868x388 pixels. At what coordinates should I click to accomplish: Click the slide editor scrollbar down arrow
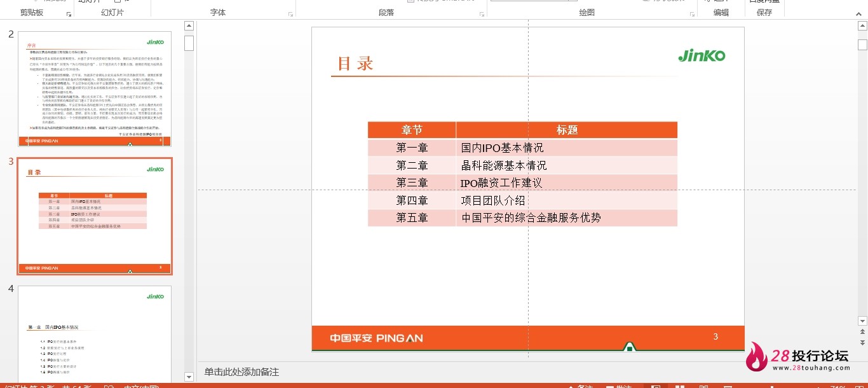[862, 321]
